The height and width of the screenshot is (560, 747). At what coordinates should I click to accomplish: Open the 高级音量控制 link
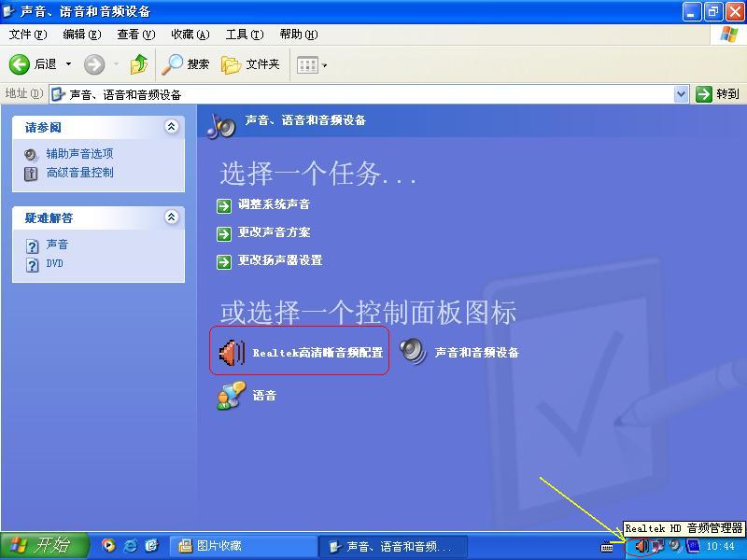click(79, 173)
